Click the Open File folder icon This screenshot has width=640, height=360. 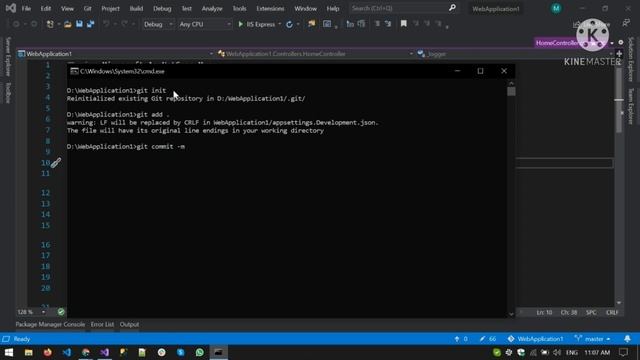(68, 24)
